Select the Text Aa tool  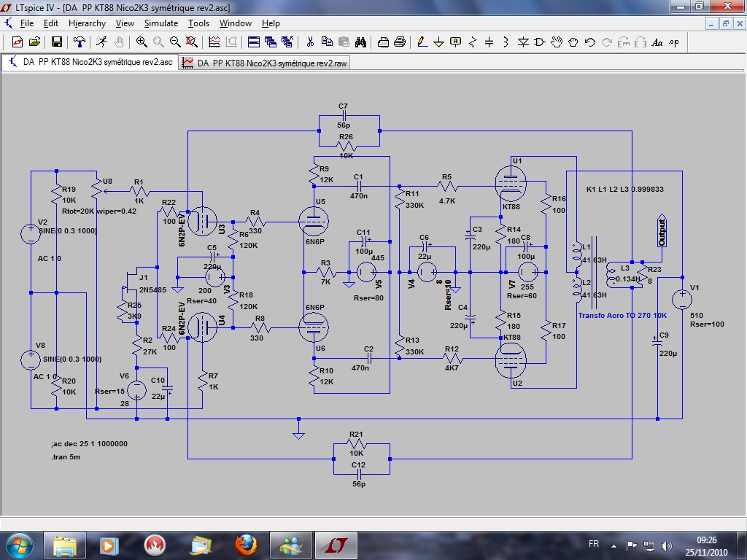(x=657, y=42)
